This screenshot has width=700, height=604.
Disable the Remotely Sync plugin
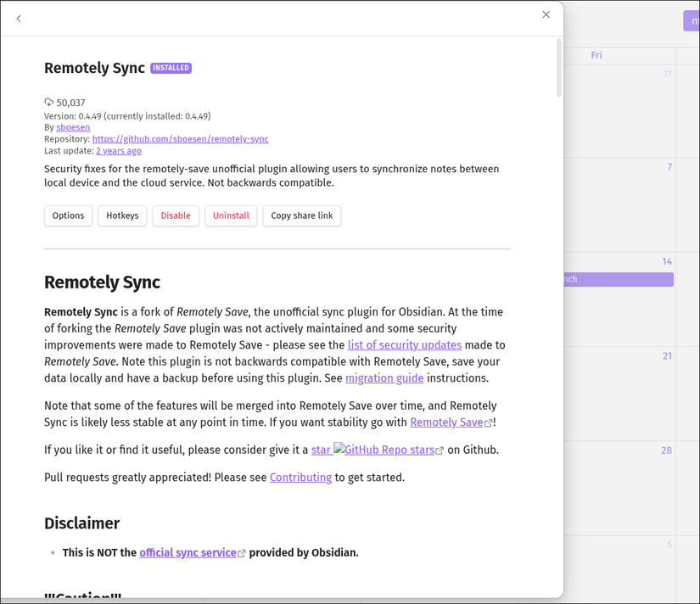point(176,215)
